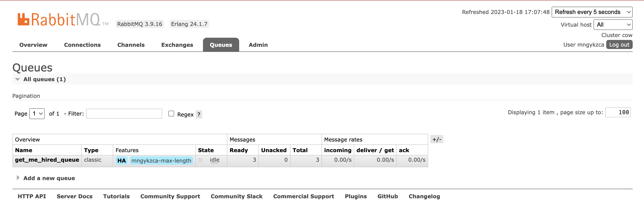Click the queue state indicator square

(200, 160)
